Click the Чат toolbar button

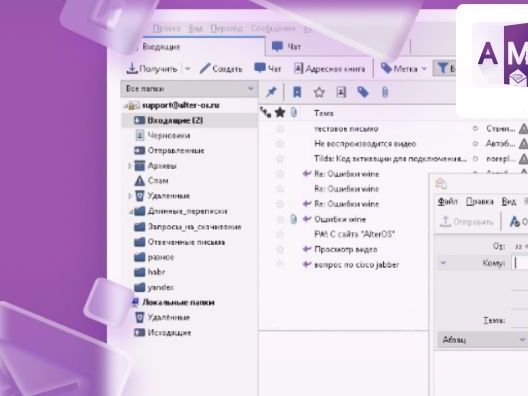click(268, 69)
